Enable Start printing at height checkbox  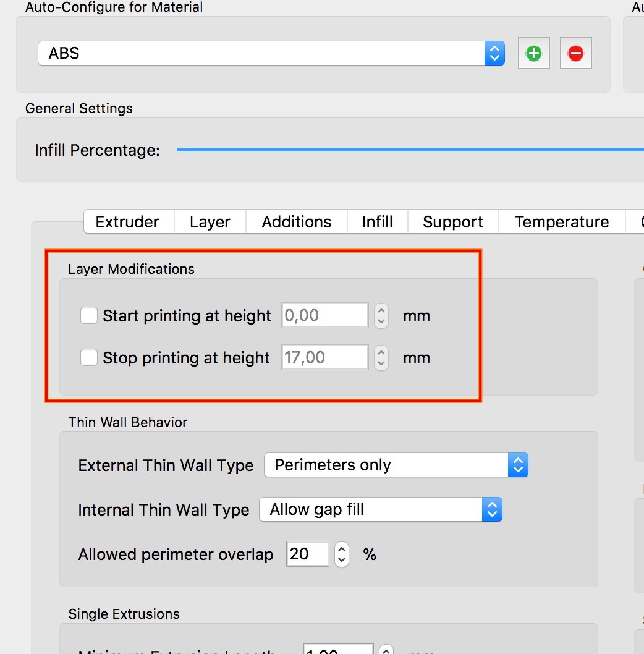coord(89,316)
